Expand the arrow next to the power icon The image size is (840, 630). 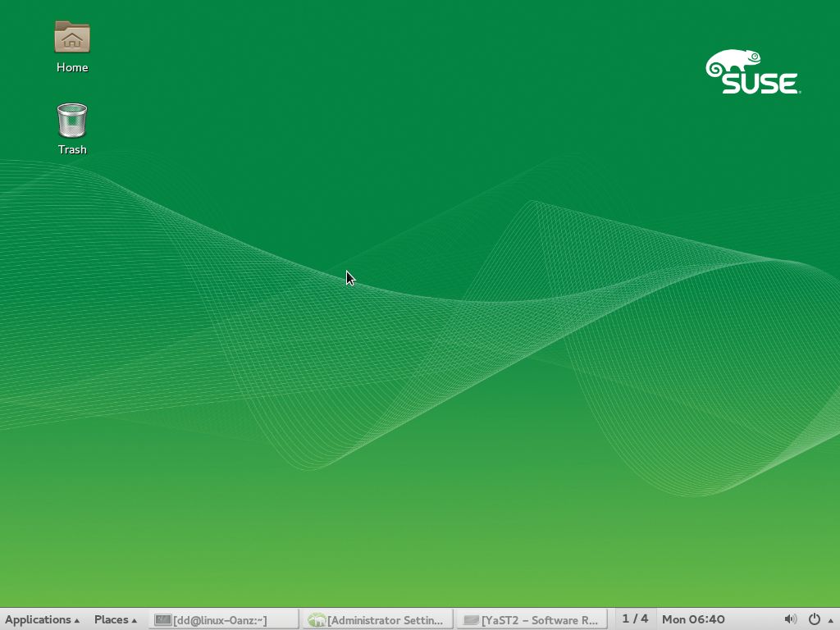click(830, 620)
